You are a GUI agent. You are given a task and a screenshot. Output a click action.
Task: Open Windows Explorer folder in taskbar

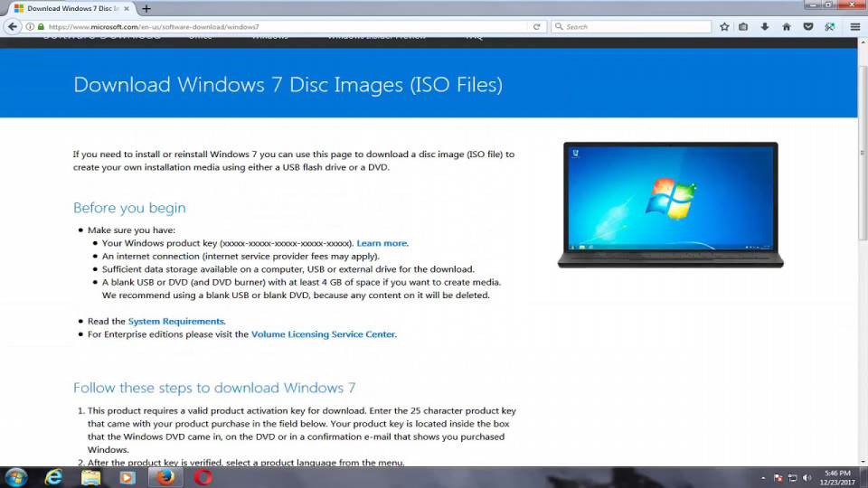[90, 477]
